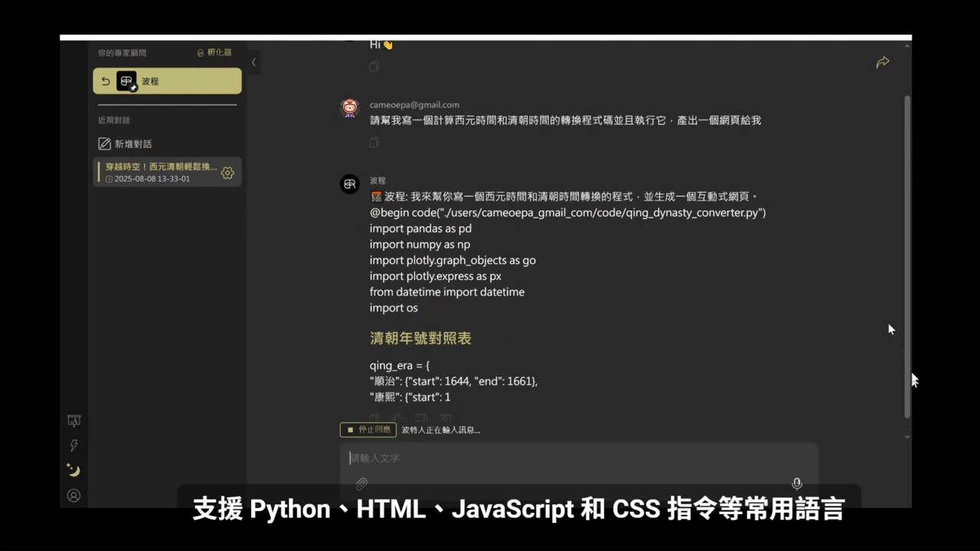980x551 pixels.
Task: Click the 'import plotly.express as px' line
Action: tap(436, 276)
